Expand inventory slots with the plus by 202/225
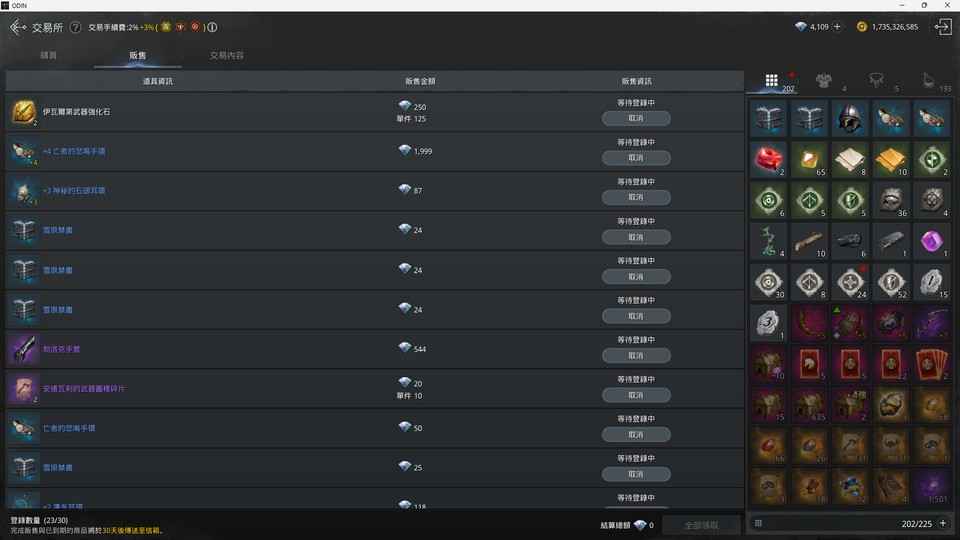The width and height of the screenshot is (960, 540). pyautogui.click(x=942, y=523)
